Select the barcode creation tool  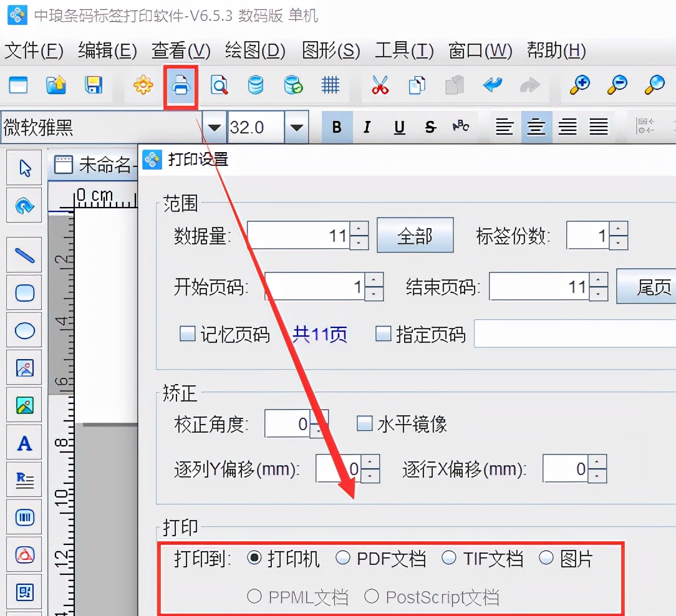coord(24,517)
